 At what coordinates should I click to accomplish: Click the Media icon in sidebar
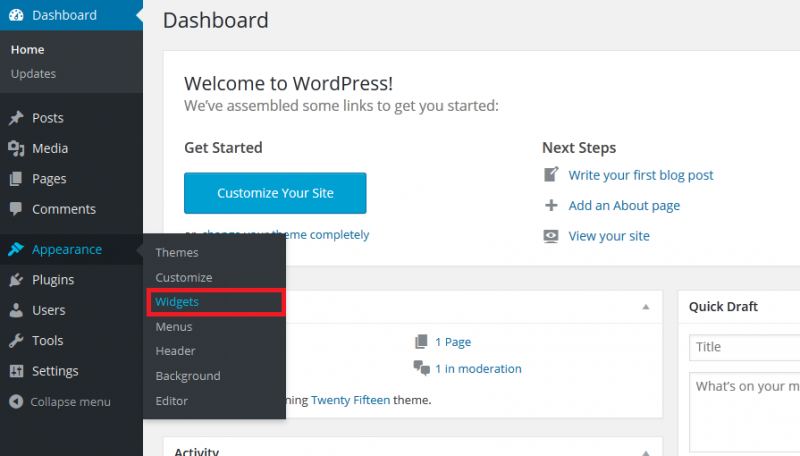(16, 148)
